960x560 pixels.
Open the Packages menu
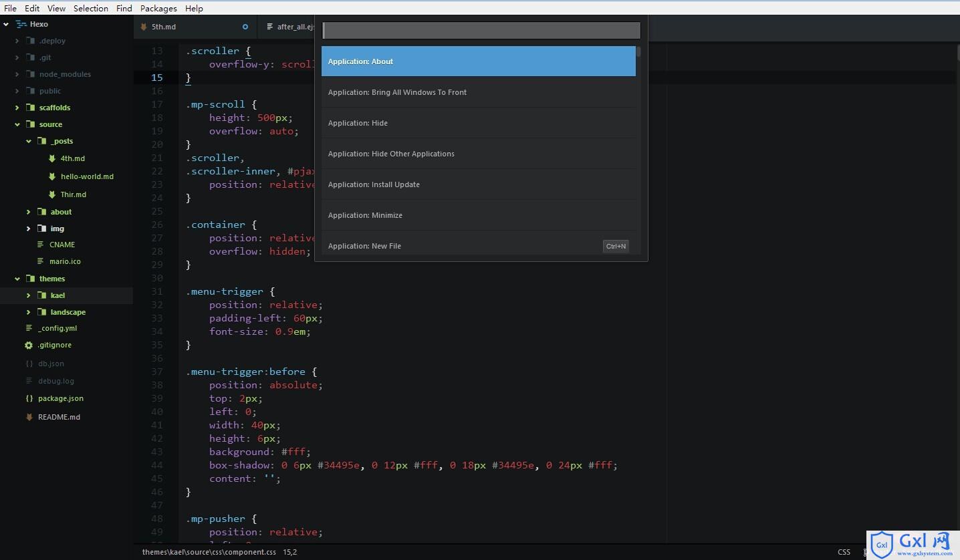[x=158, y=8]
